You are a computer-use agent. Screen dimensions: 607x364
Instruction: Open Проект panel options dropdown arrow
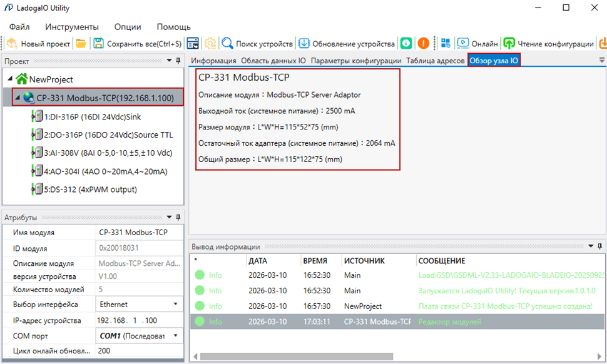(x=169, y=61)
